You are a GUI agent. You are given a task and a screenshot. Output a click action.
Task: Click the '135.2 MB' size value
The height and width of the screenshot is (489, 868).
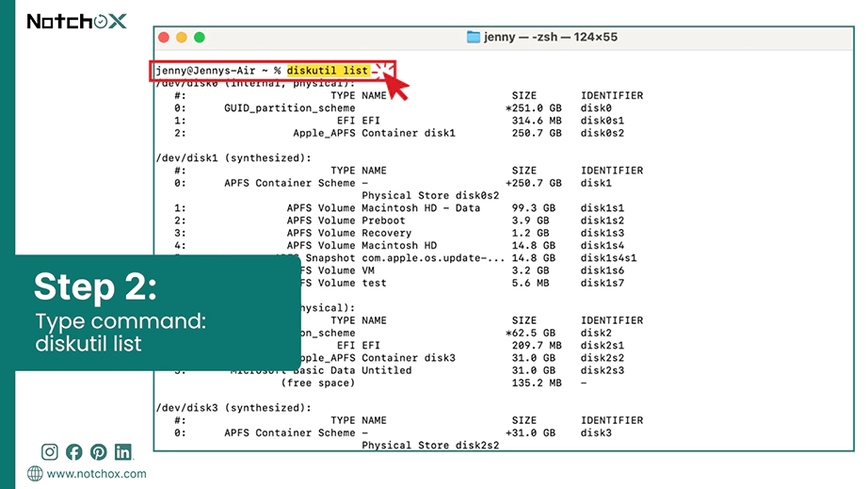click(x=537, y=383)
